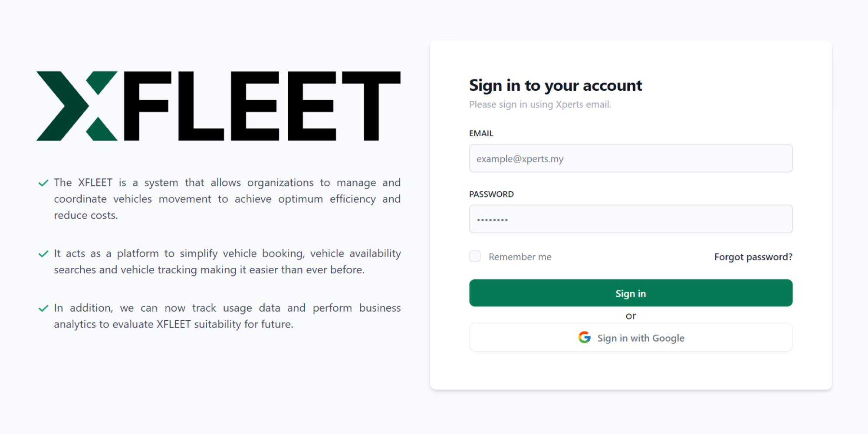Click the Google G icon

(584, 337)
